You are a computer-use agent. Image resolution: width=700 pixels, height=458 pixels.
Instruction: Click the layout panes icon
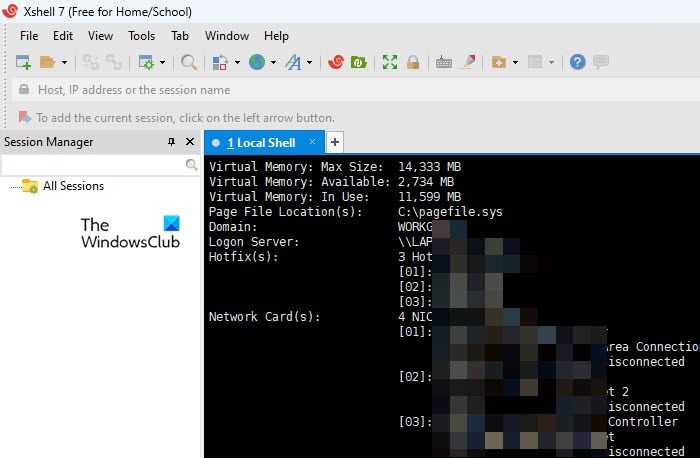(535, 62)
